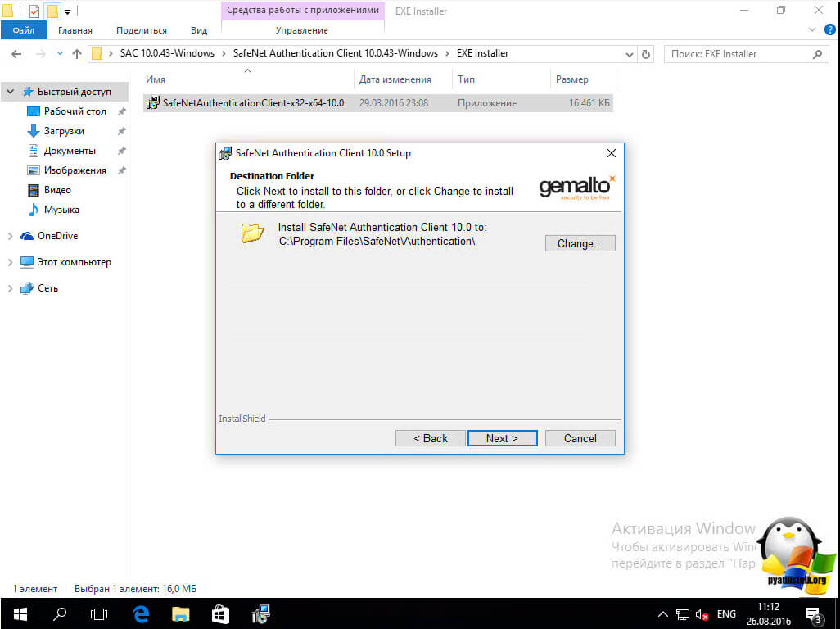This screenshot has width=840, height=629.
Task: Open Explorer help question mark icon
Action: [830, 30]
